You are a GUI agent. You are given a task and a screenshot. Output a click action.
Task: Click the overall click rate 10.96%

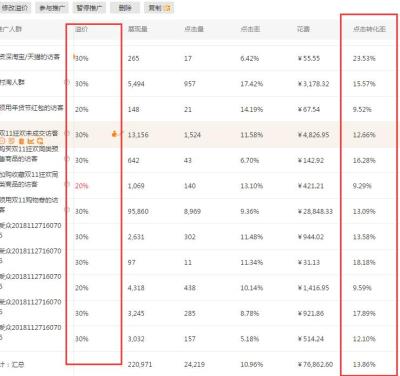[252, 364]
